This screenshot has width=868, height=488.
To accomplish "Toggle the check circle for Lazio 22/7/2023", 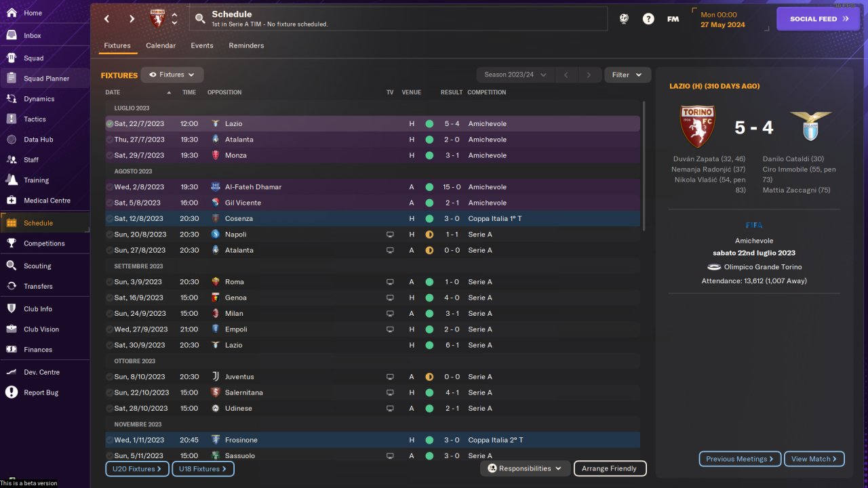I will 109,124.
